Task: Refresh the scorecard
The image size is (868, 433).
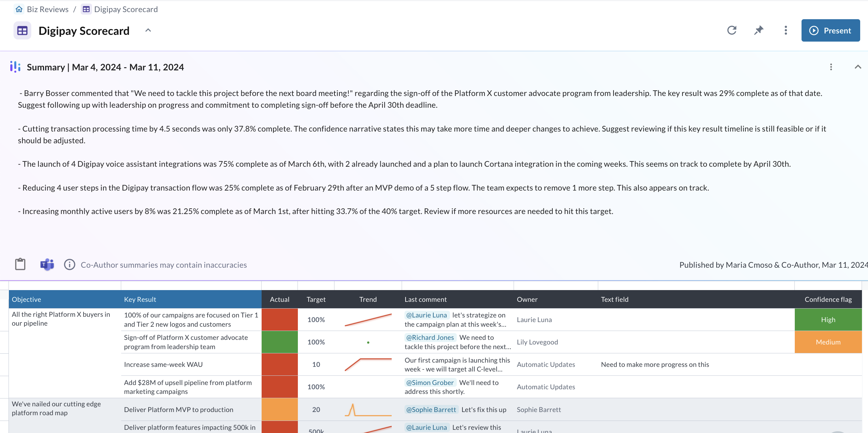Action: [732, 30]
